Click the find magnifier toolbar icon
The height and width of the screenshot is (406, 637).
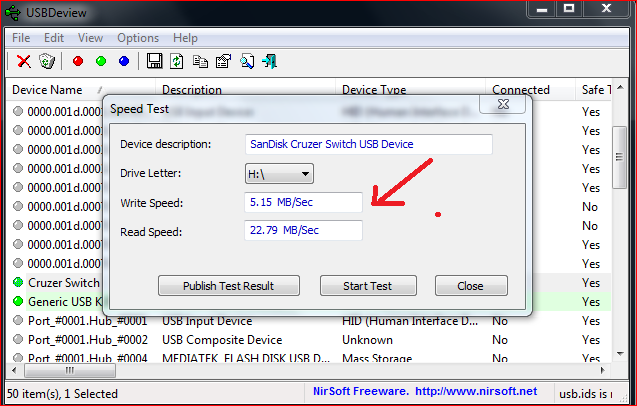click(x=247, y=61)
